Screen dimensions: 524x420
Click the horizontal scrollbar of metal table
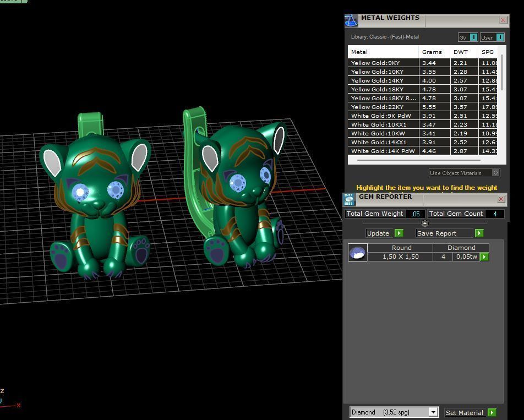click(x=419, y=160)
